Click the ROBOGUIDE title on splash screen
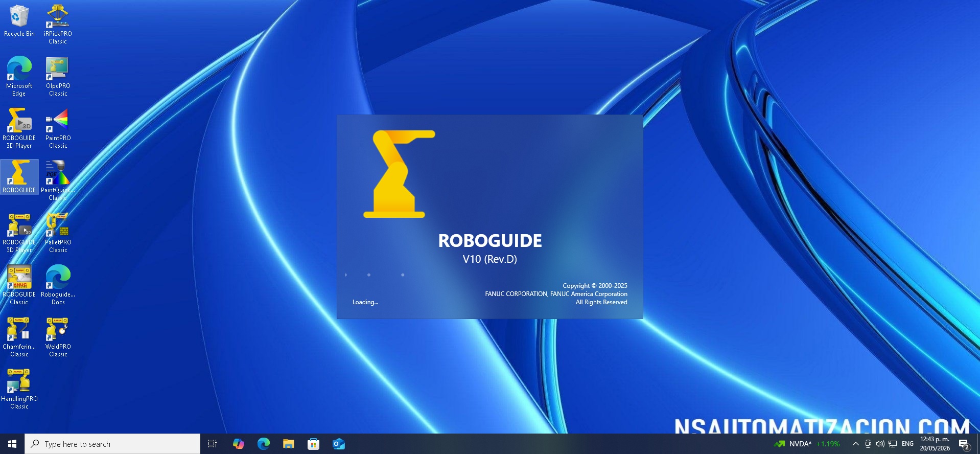 [489, 241]
